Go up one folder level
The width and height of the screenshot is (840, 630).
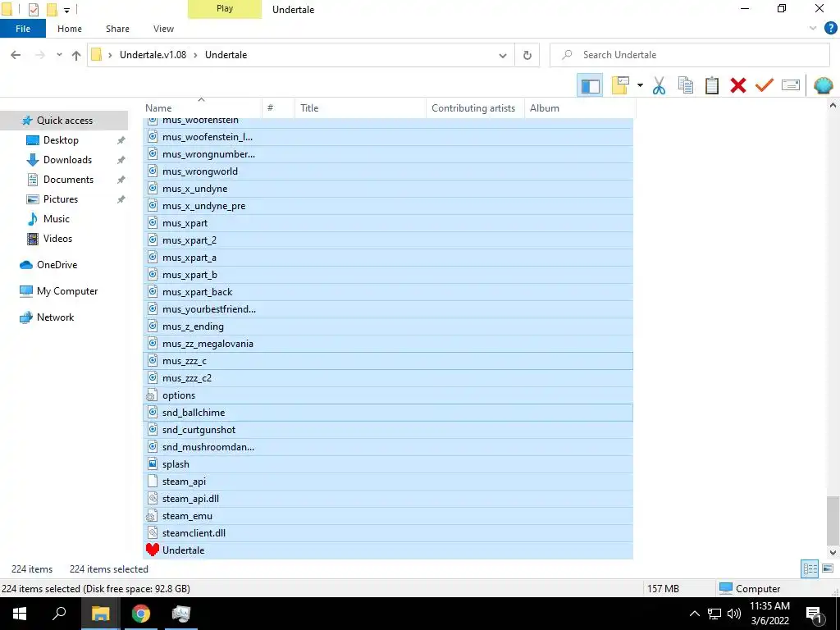pyautogui.click(x=76, y=55)
